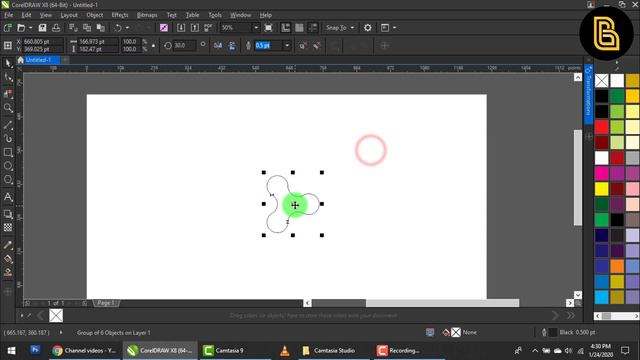Open the Edit menu
640x360 pixels.
pos(27,15)
